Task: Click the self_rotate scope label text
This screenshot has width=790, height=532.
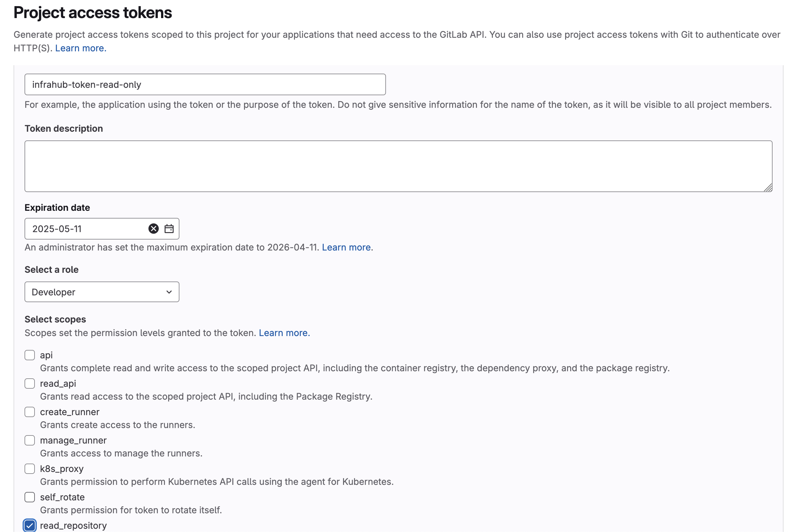Action: tap(62, 497)
